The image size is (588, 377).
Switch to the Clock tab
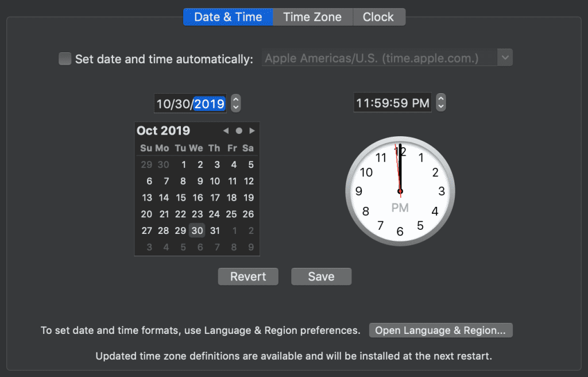tap(379, 17)
